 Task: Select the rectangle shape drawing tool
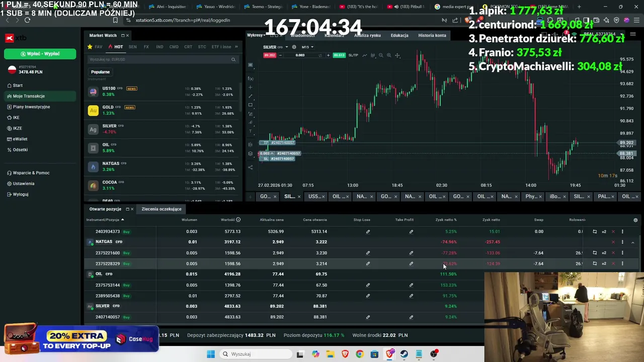(251, 105)
